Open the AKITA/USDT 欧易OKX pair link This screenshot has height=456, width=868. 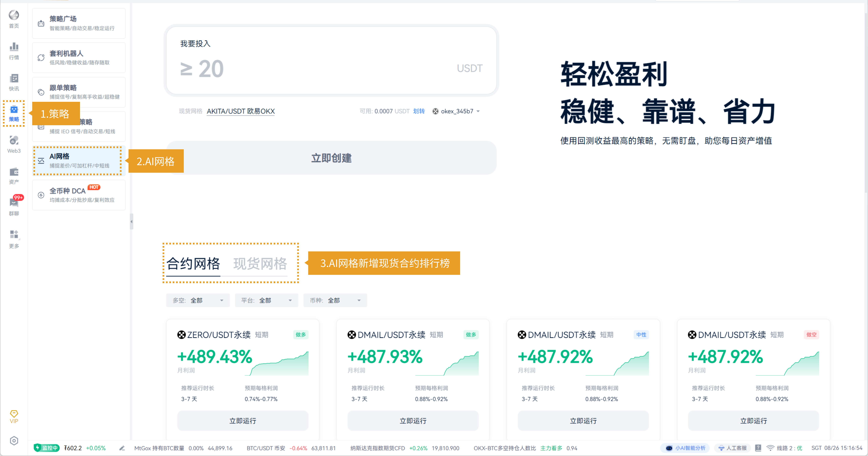(x=241, y=111)
